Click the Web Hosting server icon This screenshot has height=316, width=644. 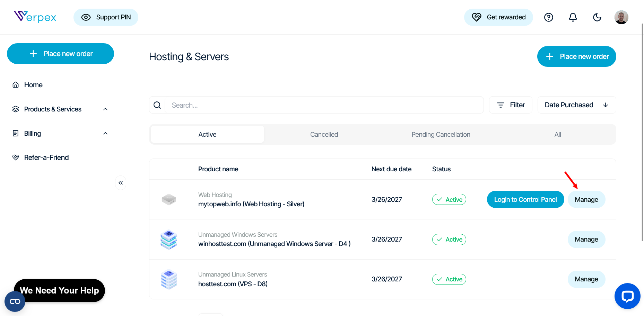169,199
